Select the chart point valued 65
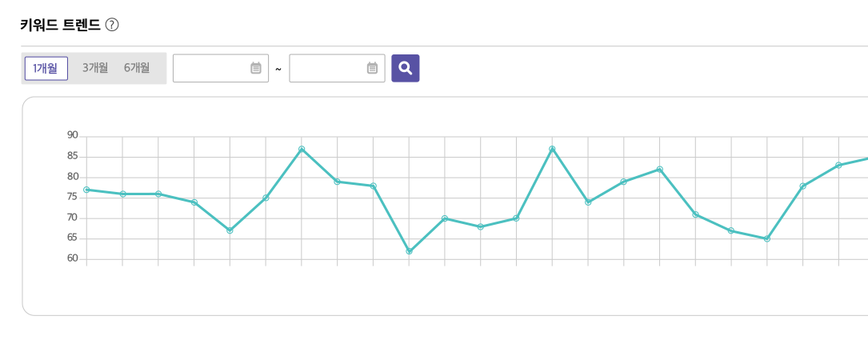868x340 pixels. click(767, 238)
